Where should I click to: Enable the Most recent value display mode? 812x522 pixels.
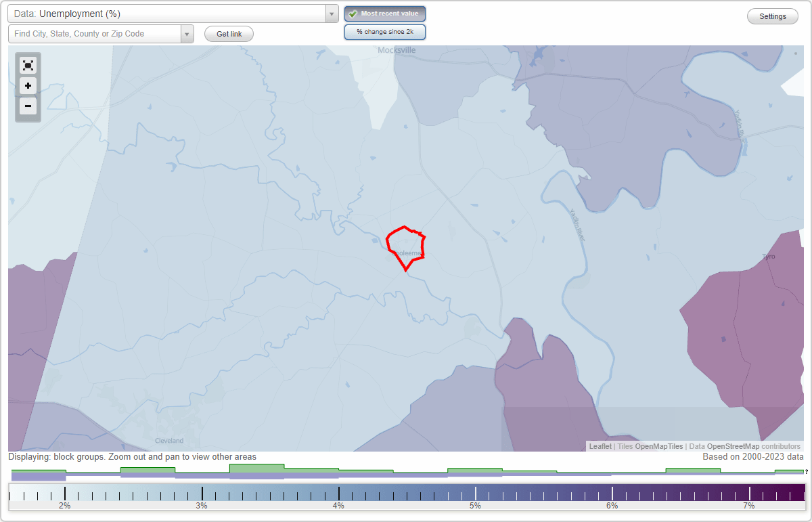384,13
